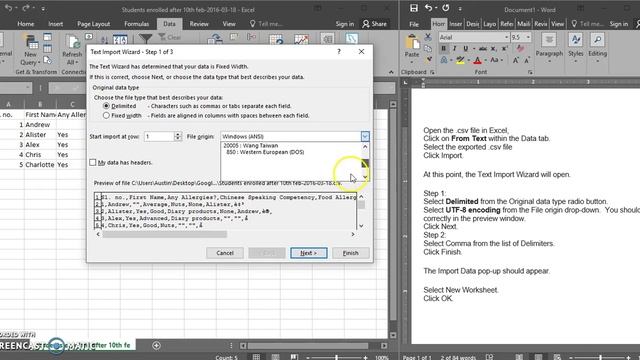Open the Word font name dropdown

(x=507, y=37)
